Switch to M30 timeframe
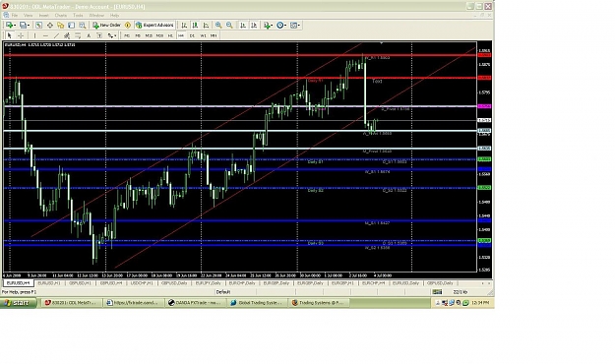The width and height of the screenshot is (615, 364). pos(159,35)
